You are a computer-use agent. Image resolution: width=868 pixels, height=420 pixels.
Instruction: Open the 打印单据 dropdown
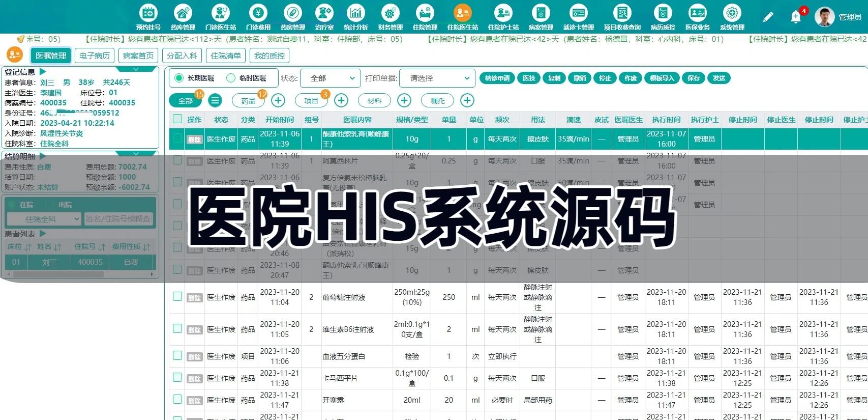[x=437, y=78]
